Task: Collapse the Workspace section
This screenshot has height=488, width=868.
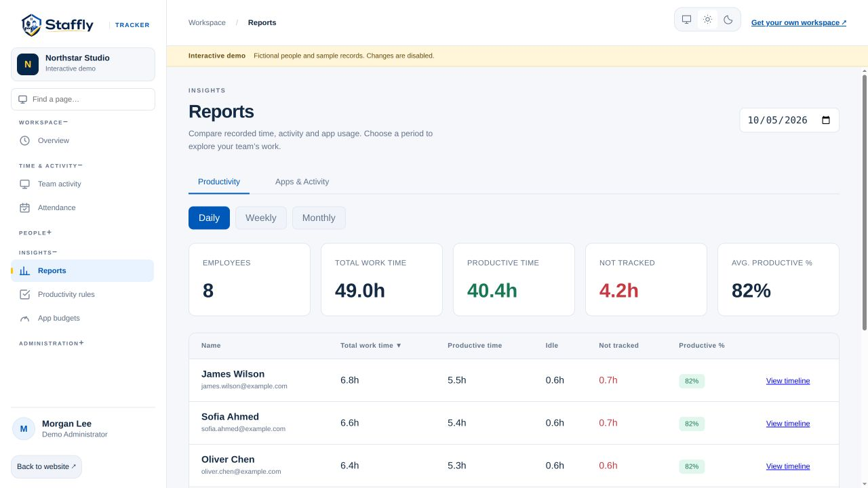Action: (43, 123)
